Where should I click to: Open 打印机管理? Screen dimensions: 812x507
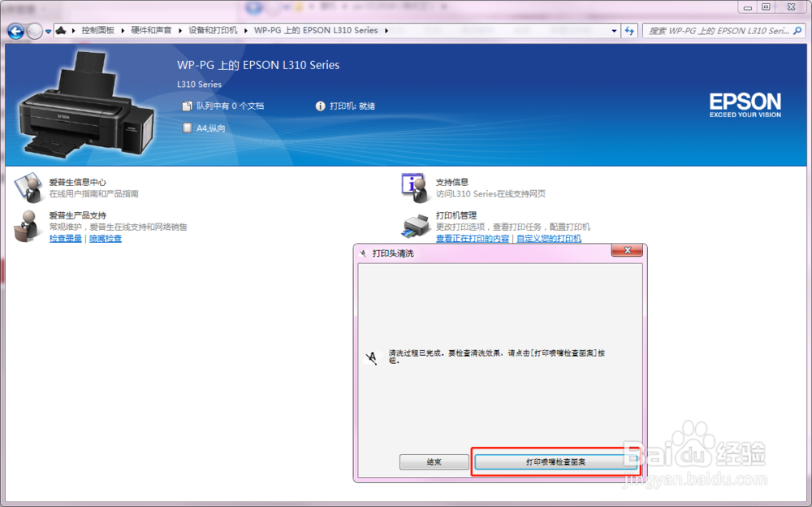point(456,215)
